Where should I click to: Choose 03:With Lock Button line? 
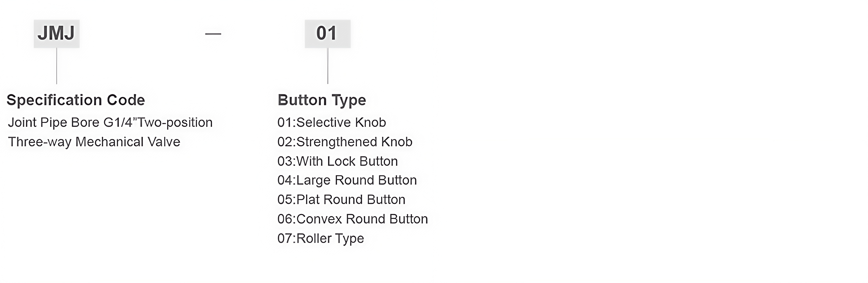(338, 161)
